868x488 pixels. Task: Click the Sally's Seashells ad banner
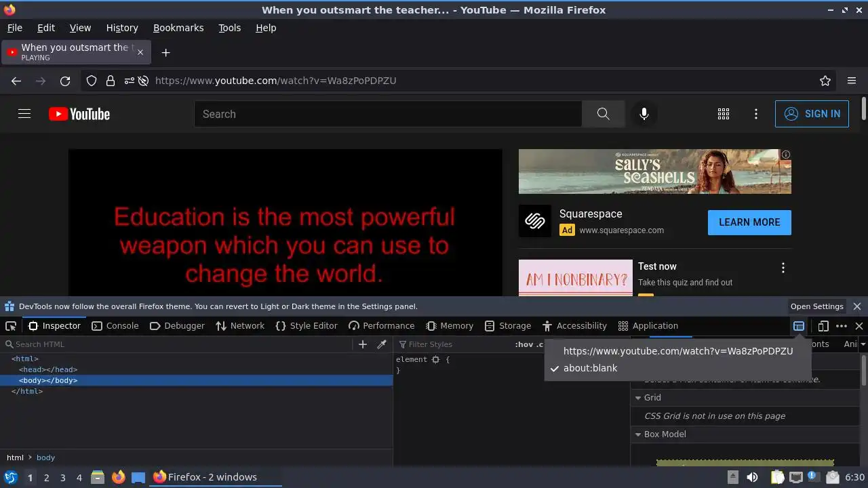655,171
